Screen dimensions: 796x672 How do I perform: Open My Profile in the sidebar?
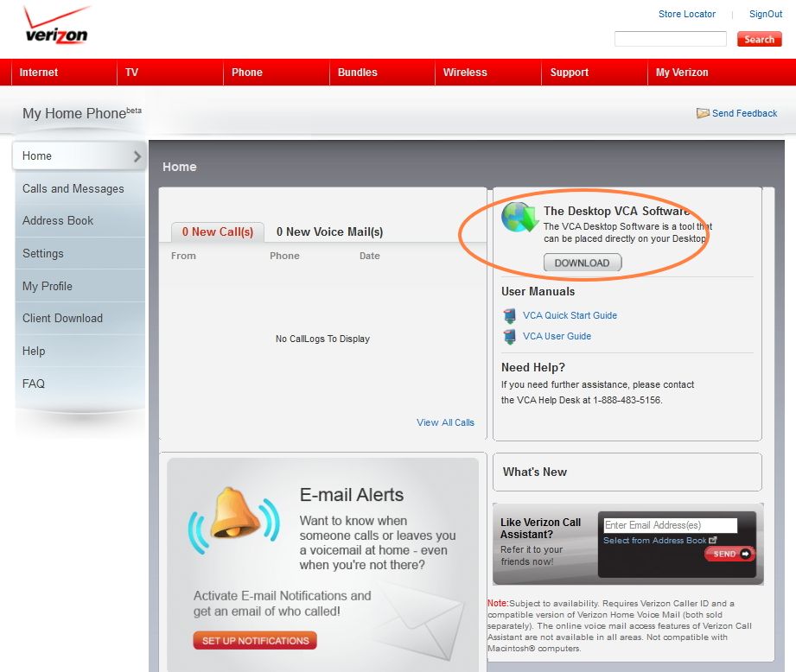tap(80, 286)
